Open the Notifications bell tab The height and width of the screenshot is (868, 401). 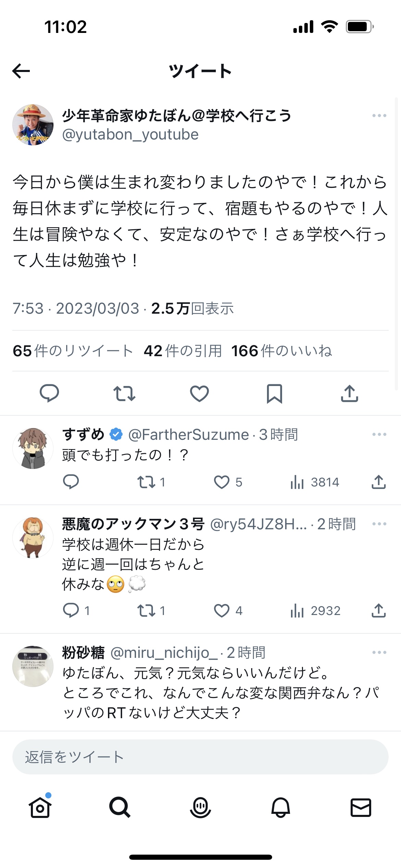(x=281, y=807)
